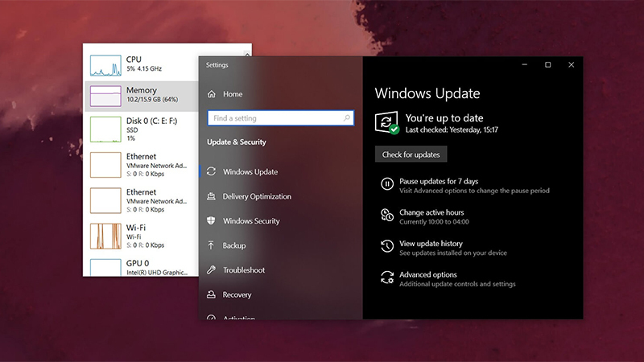Click the Windows Update sync icon in sidebar
644x362 pixels.
pyautogui.click(x=211, y=171)
